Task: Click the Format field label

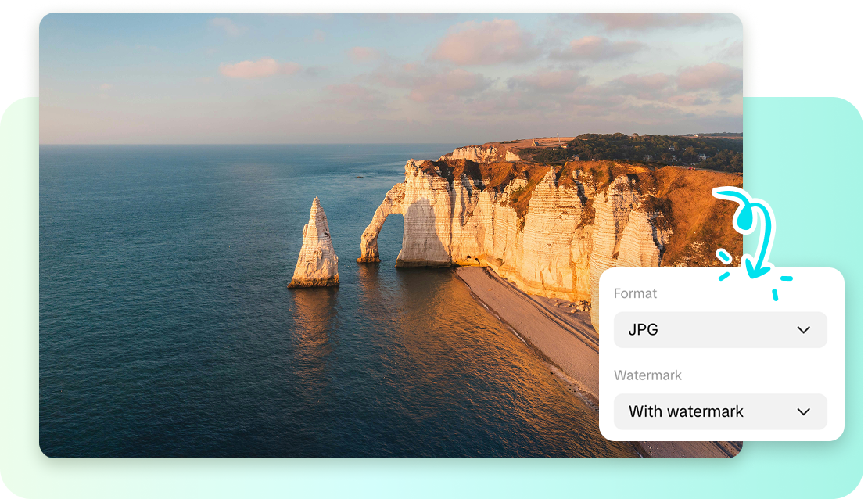Action: (636, 293)
